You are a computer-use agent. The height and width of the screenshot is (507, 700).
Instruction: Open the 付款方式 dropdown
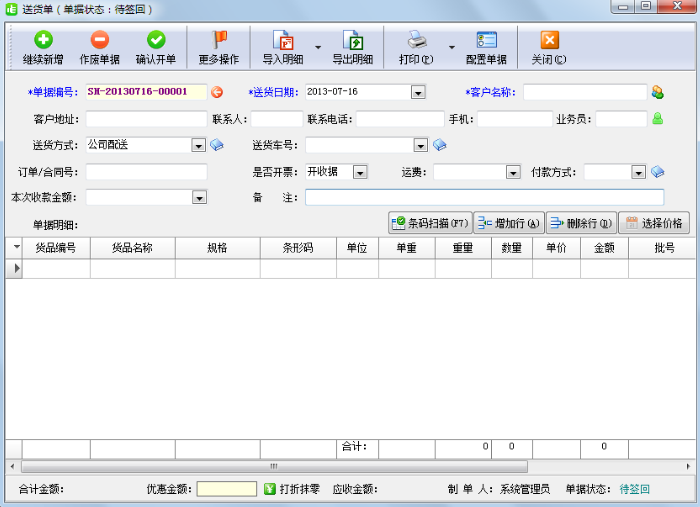(639, 172)
